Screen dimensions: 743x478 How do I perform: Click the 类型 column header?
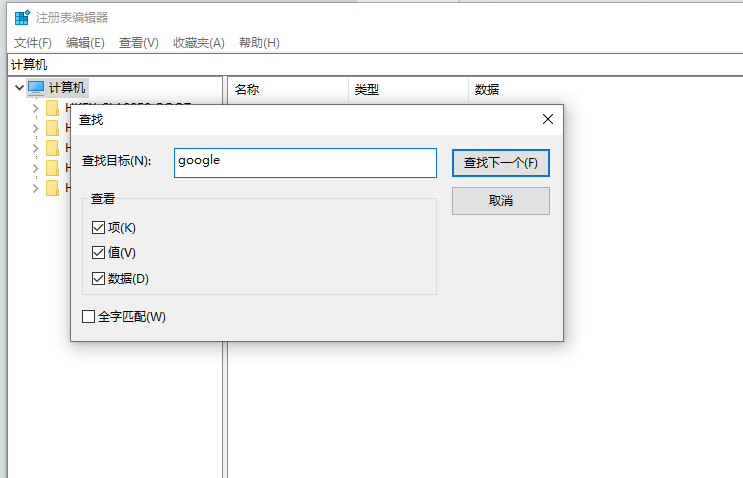[x=408, y=90]
